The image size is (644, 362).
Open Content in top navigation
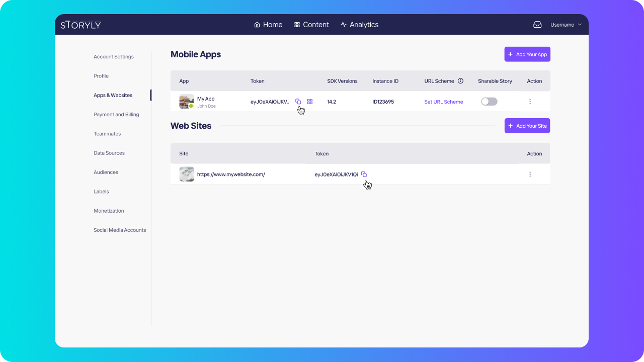click(x=311, y=25)
